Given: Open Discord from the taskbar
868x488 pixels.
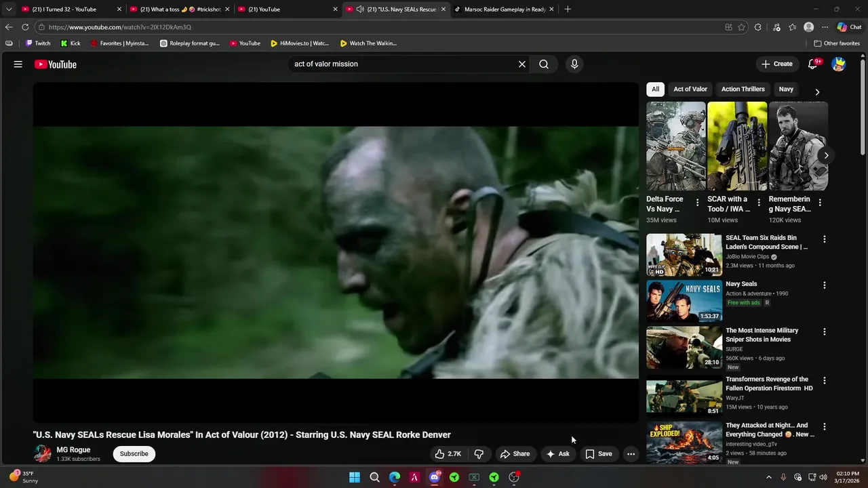Looking at the screenshot, I should pyautogui.click(x=435, y=477).
